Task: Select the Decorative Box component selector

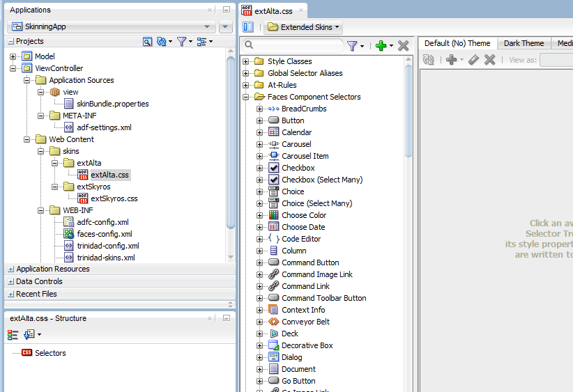Action: 307,345
